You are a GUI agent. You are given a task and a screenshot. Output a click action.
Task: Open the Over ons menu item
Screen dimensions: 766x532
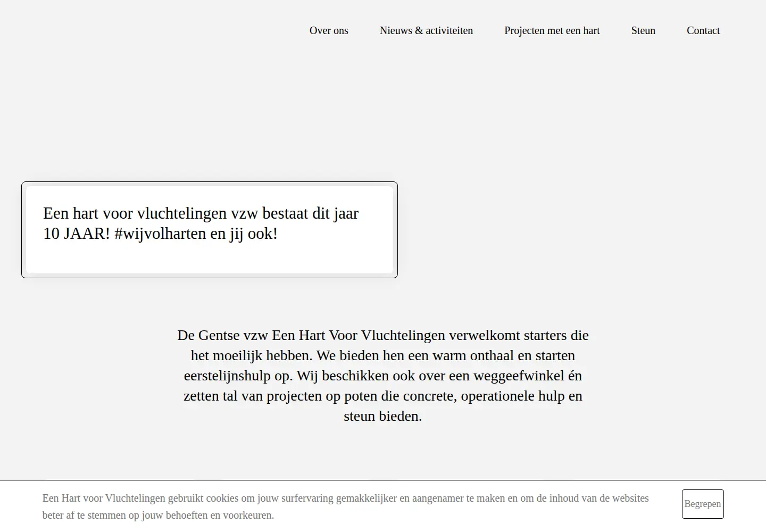tap(329, 31)
